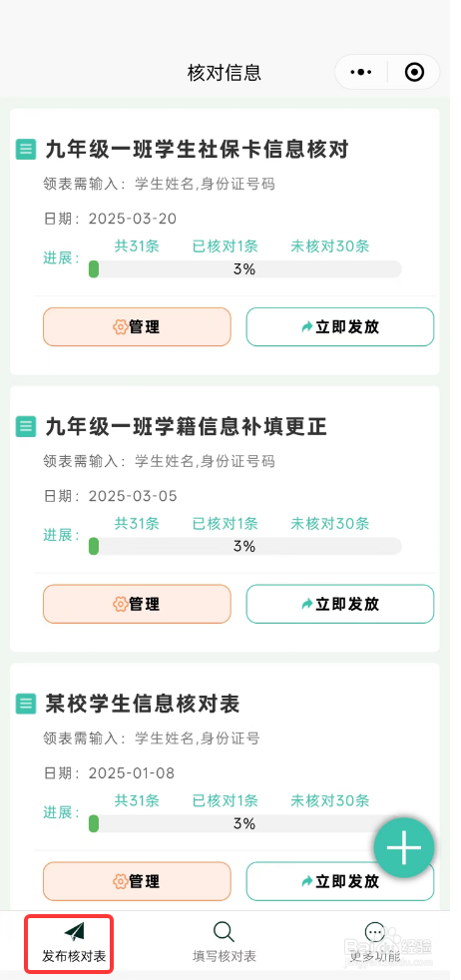
Task: Open 管理 for 社保卡信息核对 card
Action: pyautogui.click(x=137, y=327)
